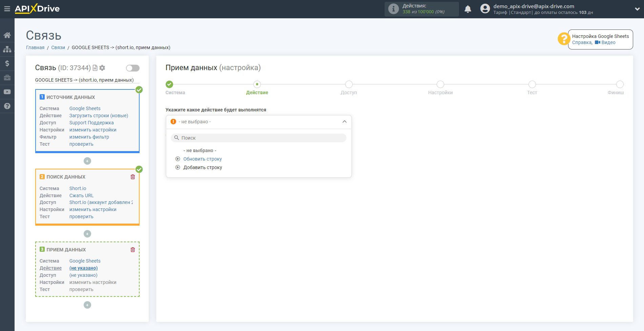Add step after ПОИСК ДАННЫХ block
The height and width of the screenshot is (331, 644).
point(87,234)
